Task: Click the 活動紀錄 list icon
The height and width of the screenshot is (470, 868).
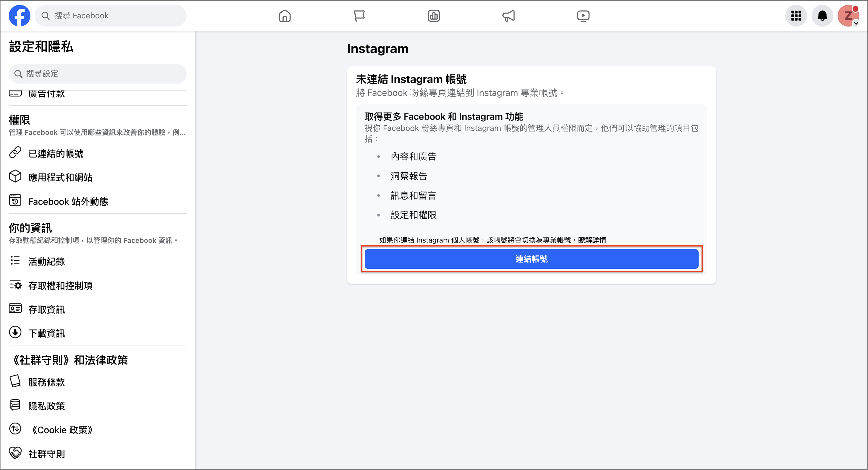Action: pyautogui.click(x=15, y=260)
